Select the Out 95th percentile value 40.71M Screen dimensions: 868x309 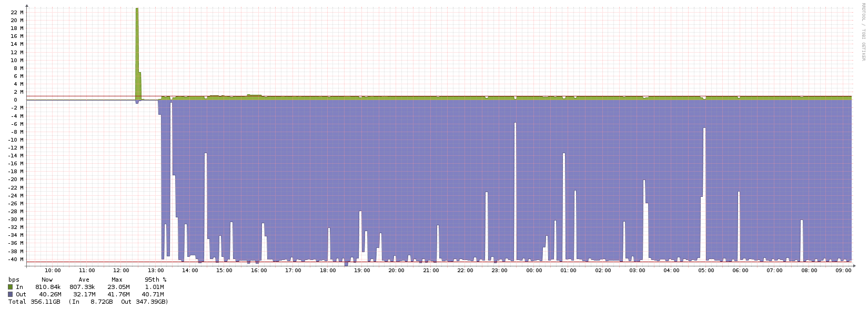click(x=153, y=294)
